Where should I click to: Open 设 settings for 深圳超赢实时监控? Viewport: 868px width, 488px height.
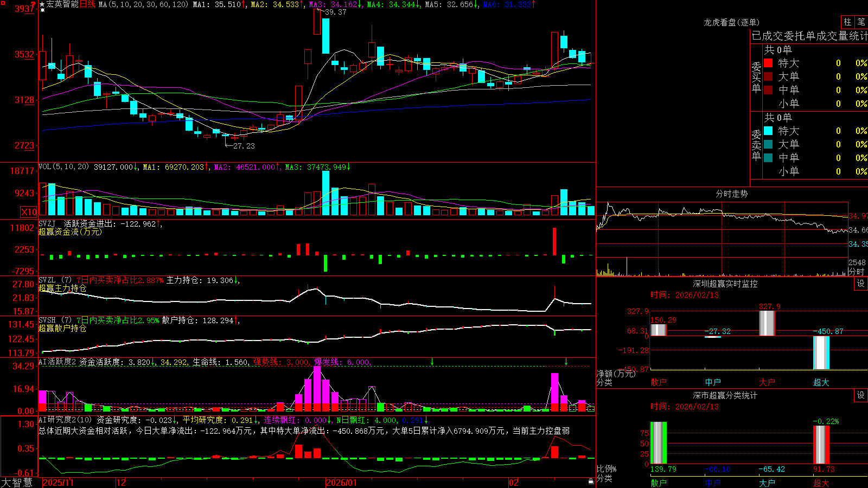pos(861,284)
